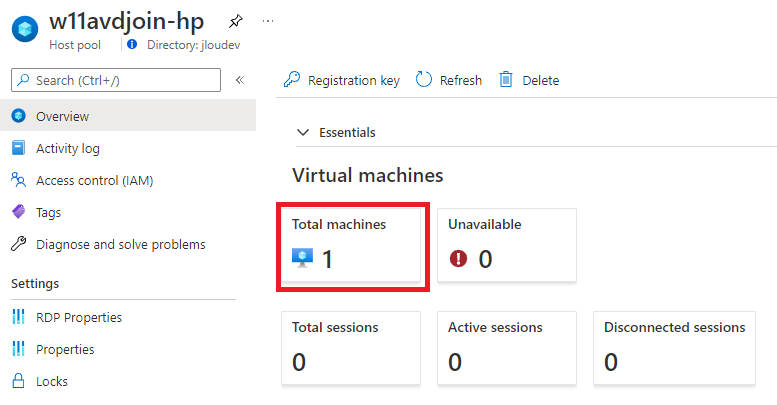Click the search magnifier icon

[x=23, y=80]
